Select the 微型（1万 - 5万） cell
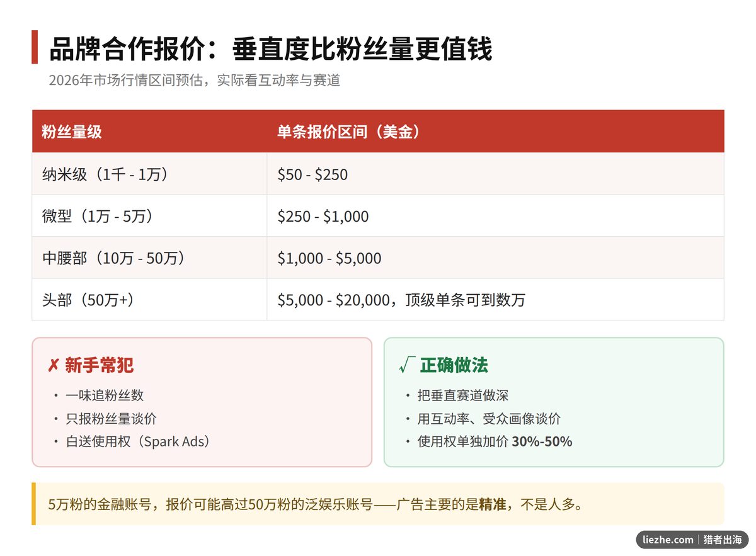756x556 pixels. (149, 216)
